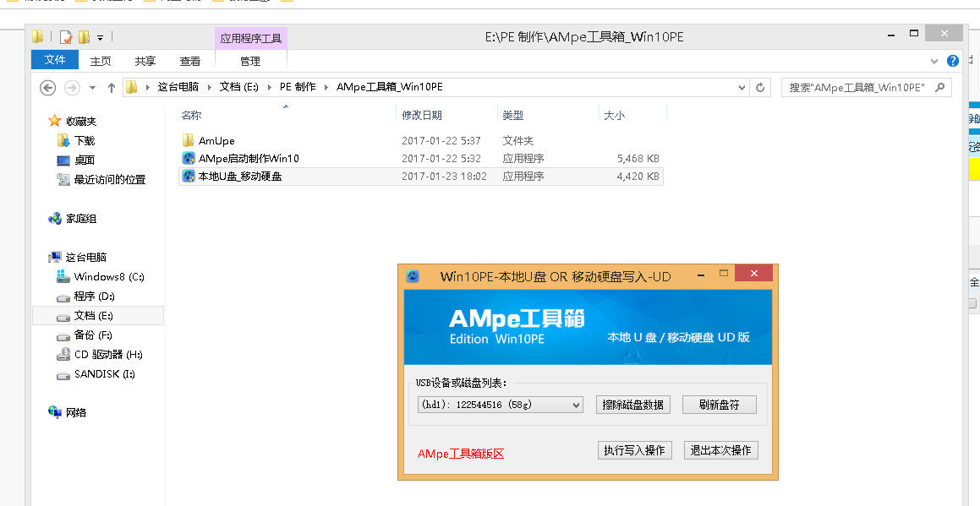This screenshot has width=980, height=506.
Task: Click the red AMpe工具箱版区 link
Action: coord(461,454)
